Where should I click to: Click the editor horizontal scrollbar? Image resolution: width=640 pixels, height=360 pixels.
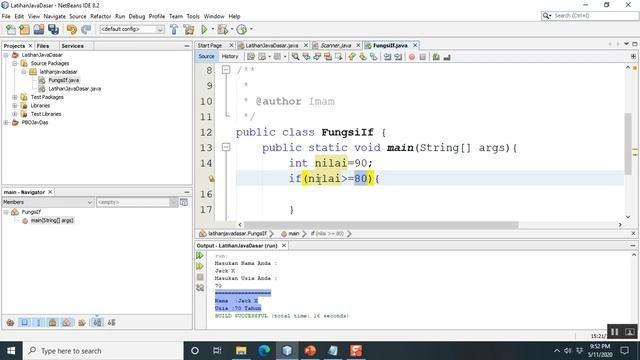click(x=381, y=224)
